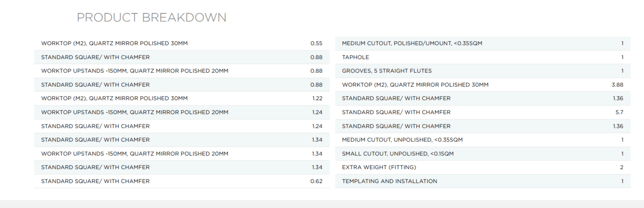Select the Taphole line item

tap(355, 57)
